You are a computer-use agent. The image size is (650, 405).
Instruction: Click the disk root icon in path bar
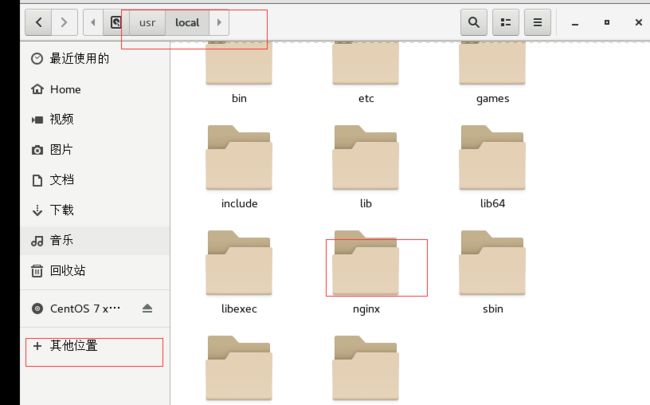coord(116,22)
